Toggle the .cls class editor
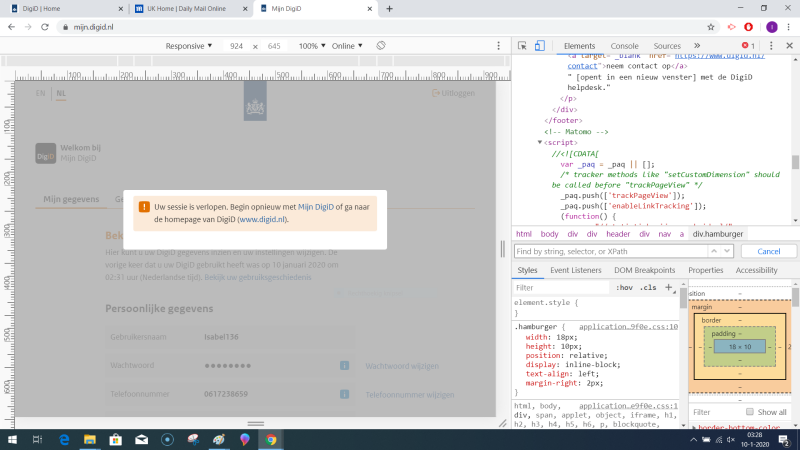The width and height of the screenshot is (800, 450). pyautogui.click(x=648, y=287)
